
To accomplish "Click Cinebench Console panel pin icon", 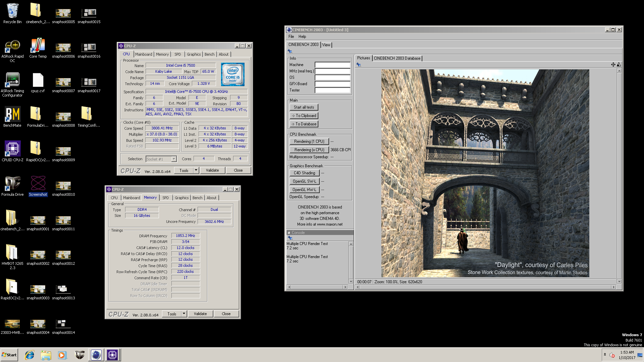I will (x=290, y=238).
